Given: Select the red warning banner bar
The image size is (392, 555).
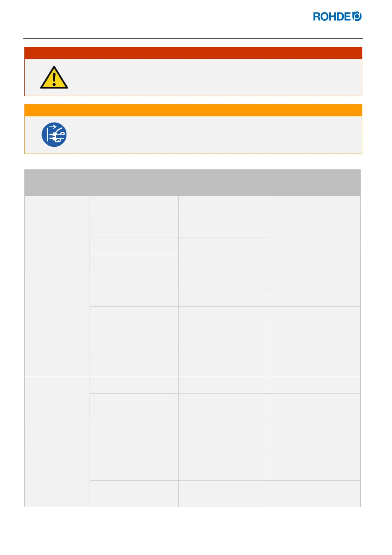Looking at the screenshot, I should pyautogui.click(x=193, y=53).
